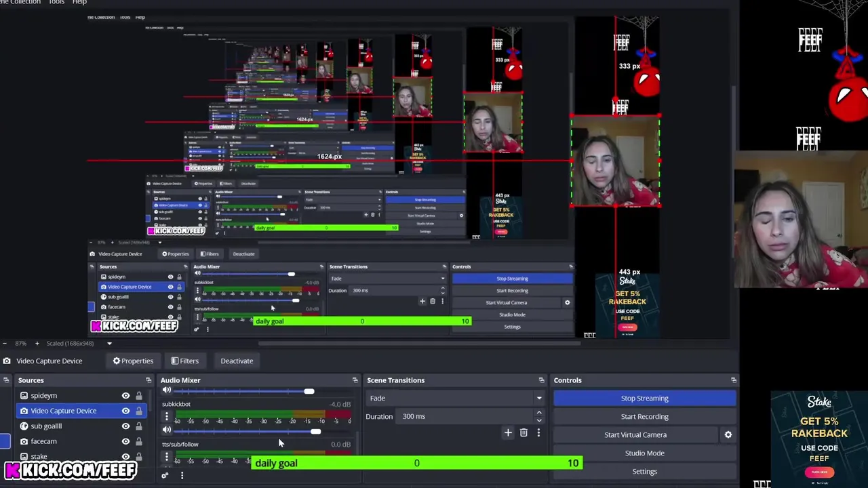Open subkickbot channel options menu
This screenshot has width=868, height=488.
coord(167,416)
